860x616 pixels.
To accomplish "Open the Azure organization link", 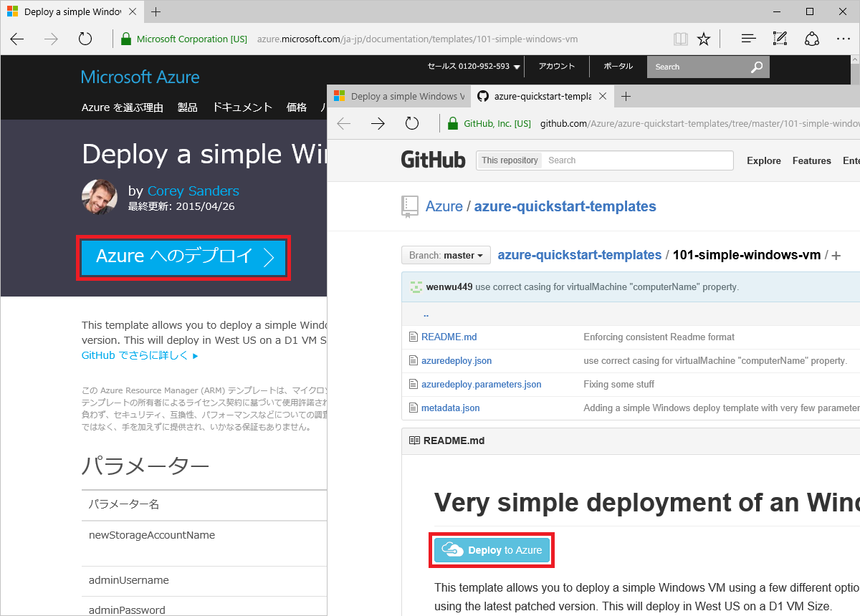I will [444, 206].
